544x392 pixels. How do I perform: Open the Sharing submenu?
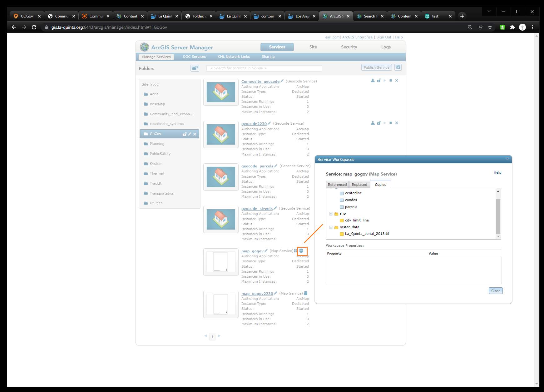pyautogui.click(x=268, y=57)
